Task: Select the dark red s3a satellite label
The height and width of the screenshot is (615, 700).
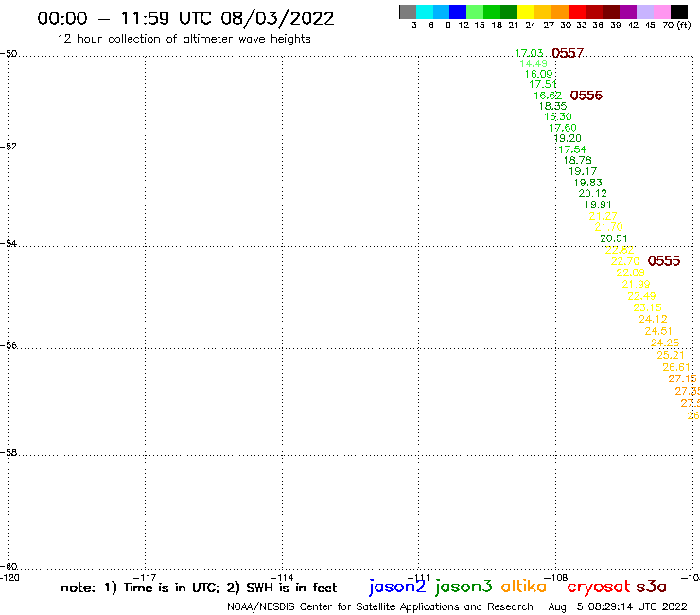Action: click(652, 587)
